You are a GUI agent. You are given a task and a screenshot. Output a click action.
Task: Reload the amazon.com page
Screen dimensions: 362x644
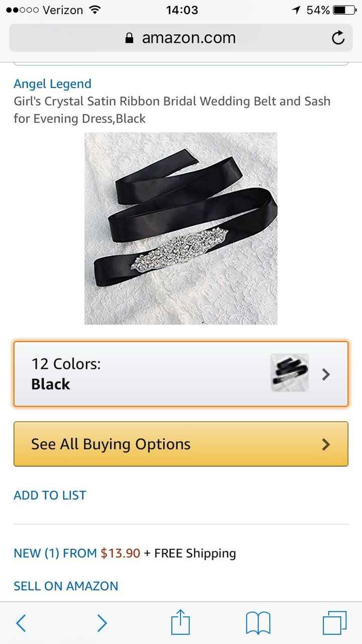point(338,37)
